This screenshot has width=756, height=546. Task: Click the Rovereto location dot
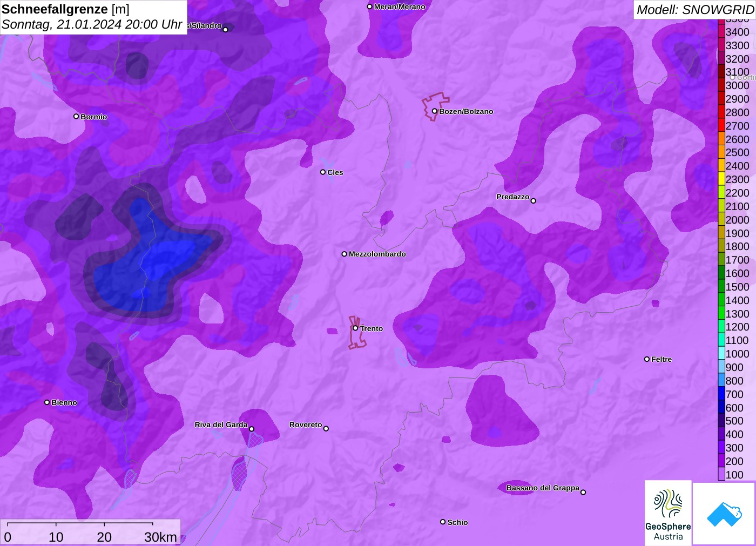coord(326,429)
